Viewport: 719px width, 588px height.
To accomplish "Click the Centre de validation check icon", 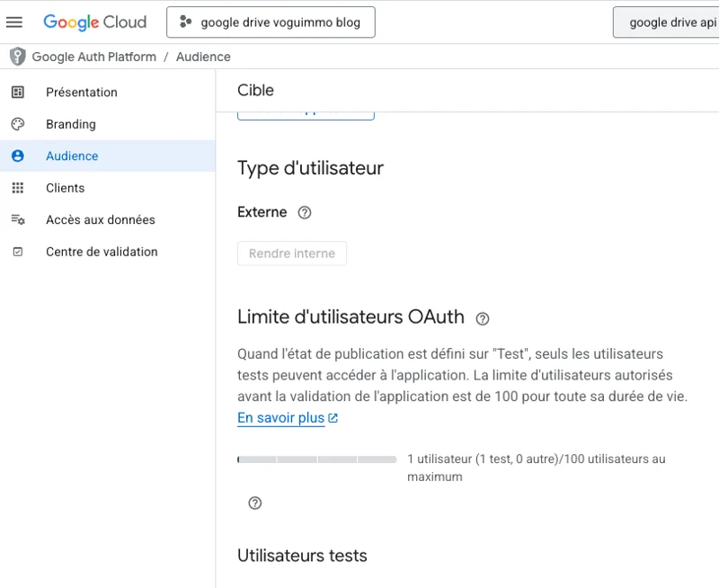I will 18,252.
